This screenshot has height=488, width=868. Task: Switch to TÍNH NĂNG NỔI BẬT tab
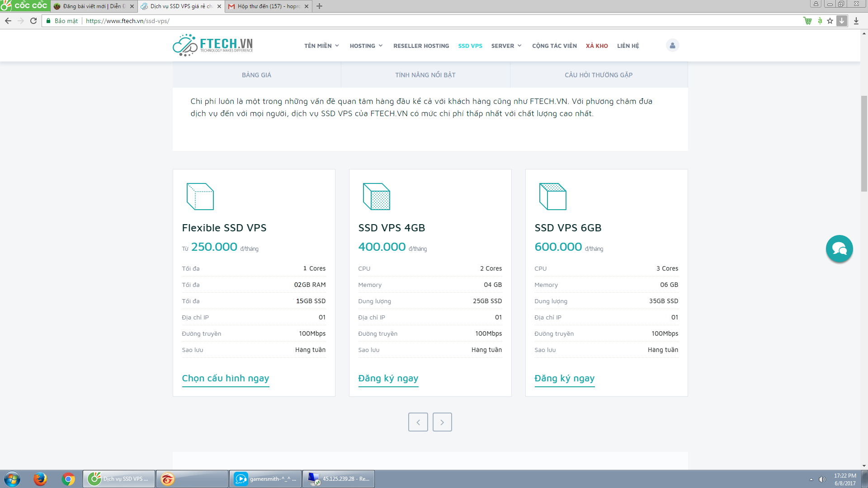pos(425,75)
